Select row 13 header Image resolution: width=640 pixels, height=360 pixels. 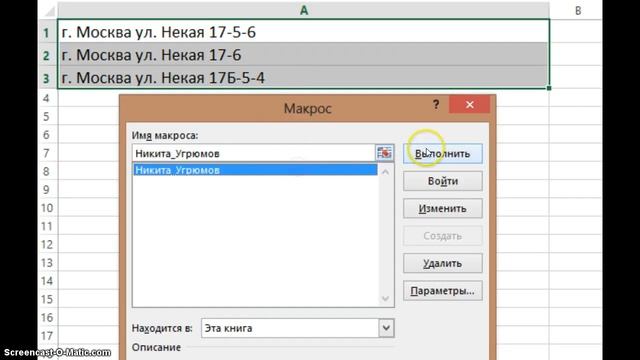coord(47,262)
